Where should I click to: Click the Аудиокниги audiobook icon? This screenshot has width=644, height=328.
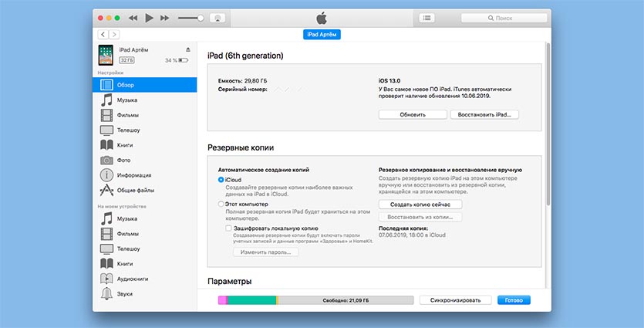pyautogui.click(x=106, y=279)
